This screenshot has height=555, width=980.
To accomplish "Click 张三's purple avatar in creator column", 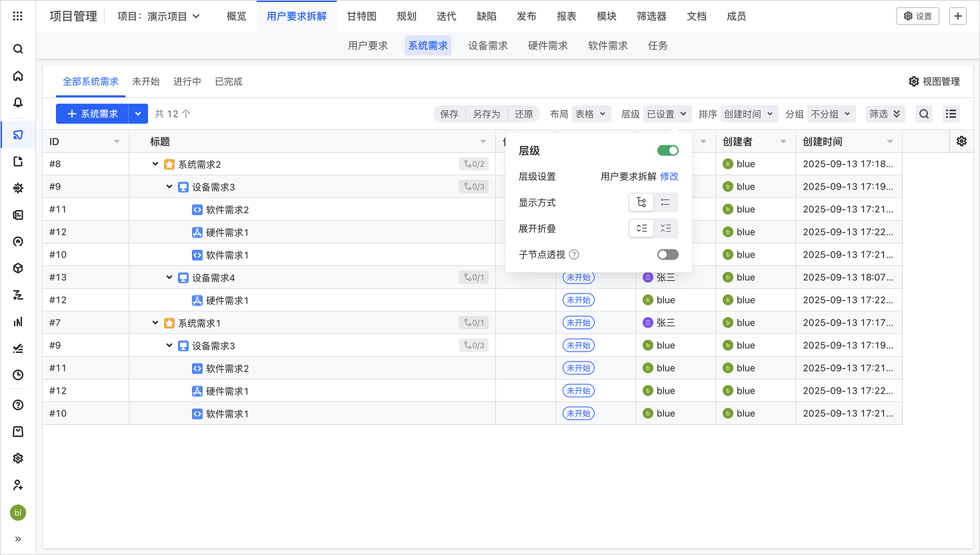I will (647, 277).
